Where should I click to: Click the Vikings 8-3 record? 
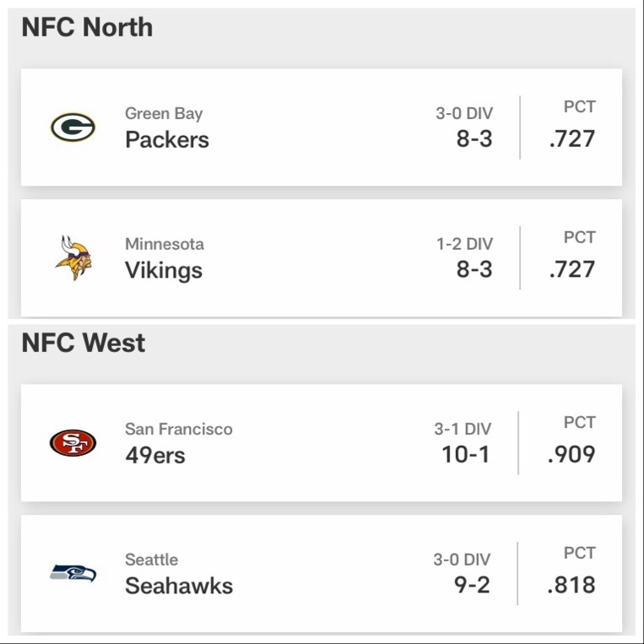474,269
